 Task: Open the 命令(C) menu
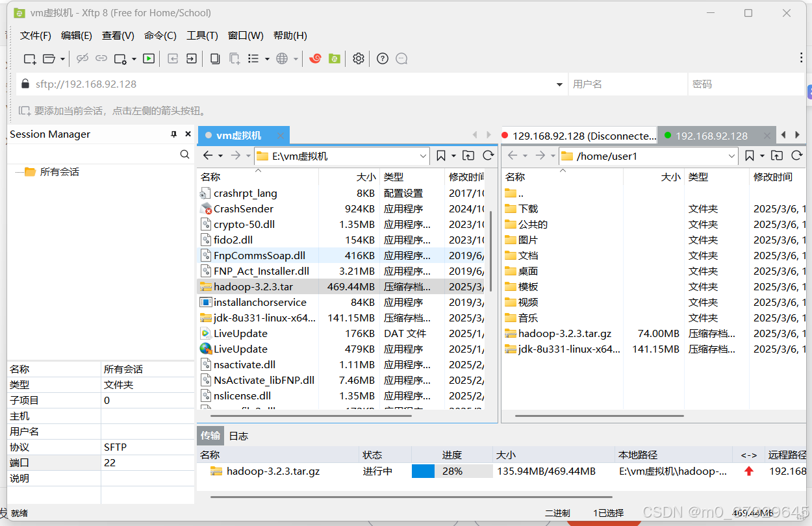(160, 36)
